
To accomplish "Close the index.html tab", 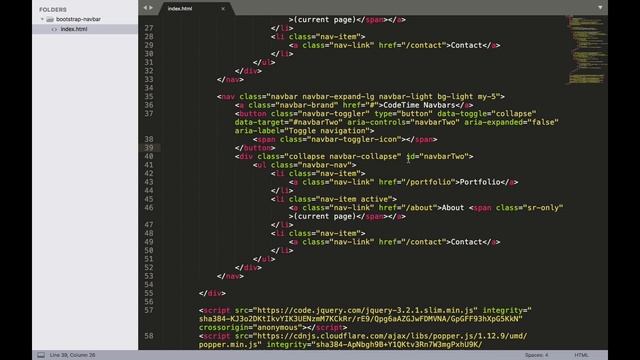I will pyautogui.click(x=223, y=9).
